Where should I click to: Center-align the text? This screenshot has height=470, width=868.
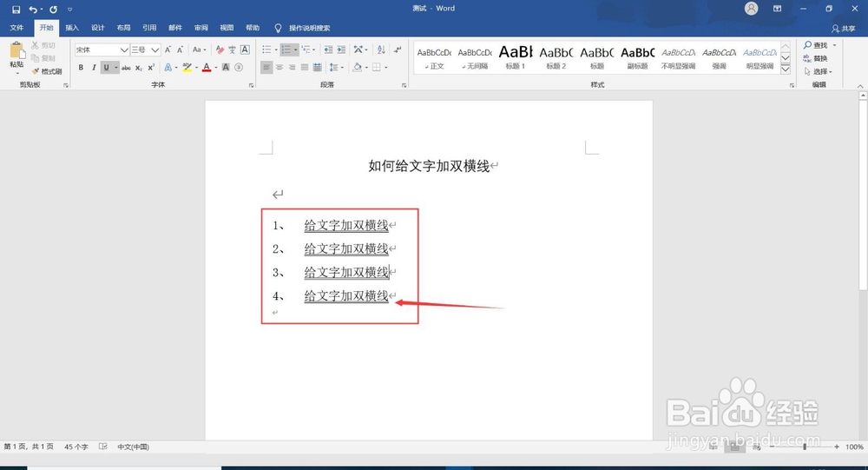[x=279, y=68]
